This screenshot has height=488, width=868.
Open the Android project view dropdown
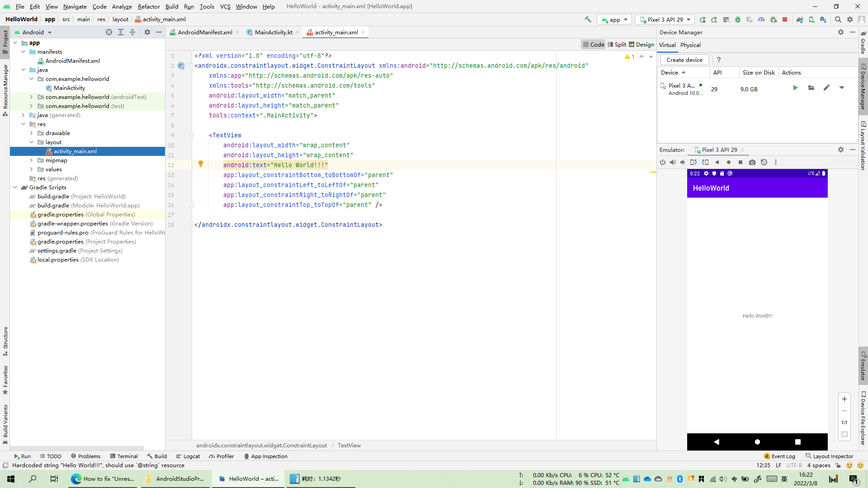click(x=33, y=32)
